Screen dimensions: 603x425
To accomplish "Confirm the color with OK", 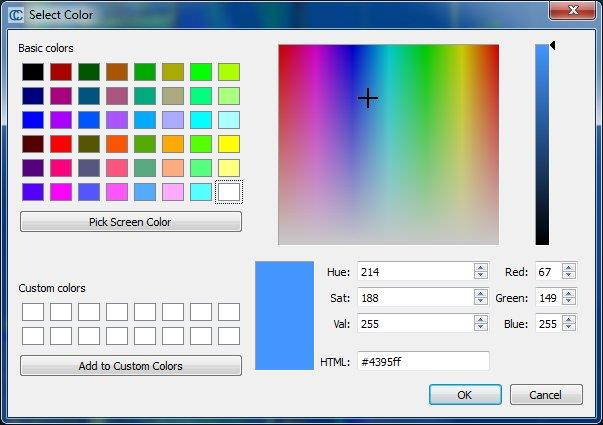I will pos(465,395).
